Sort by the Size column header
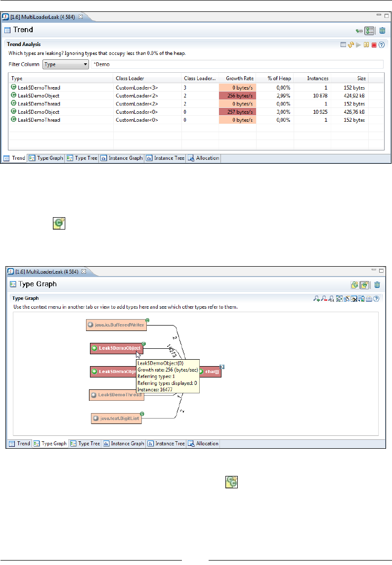The width and height of the screenshot is (392, 565). 350,78
